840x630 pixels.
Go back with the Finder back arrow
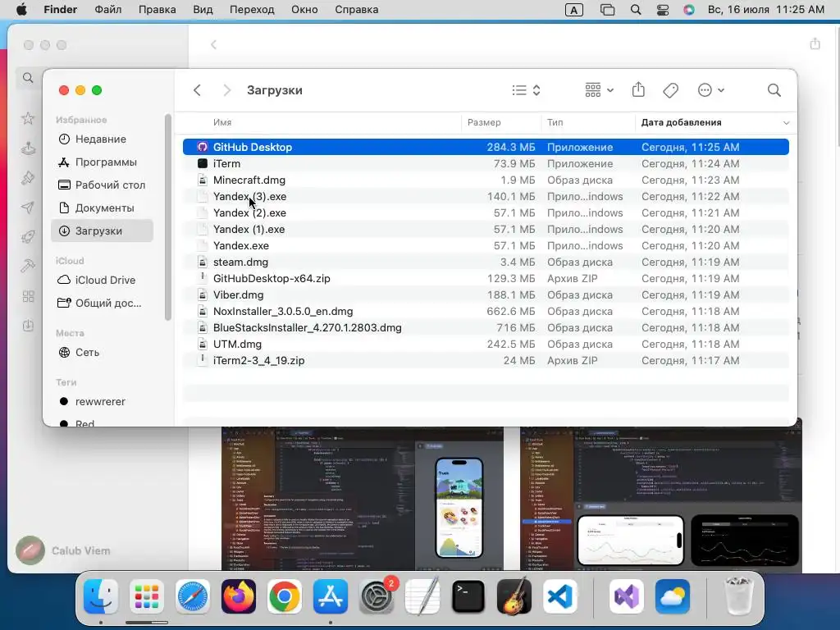pos(197,90)
